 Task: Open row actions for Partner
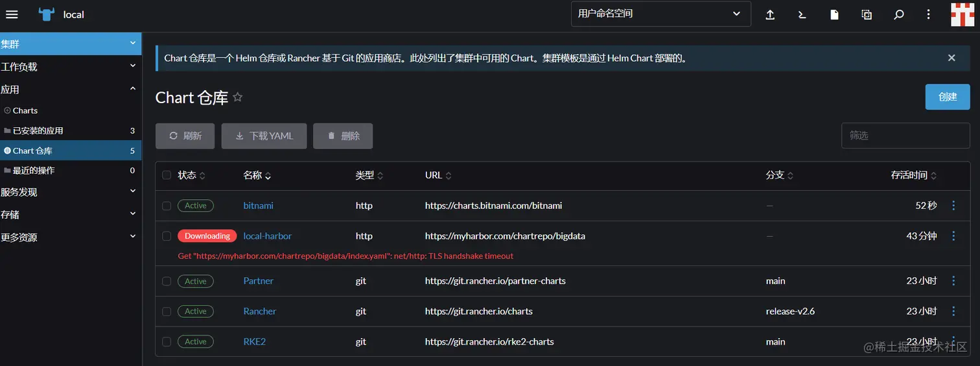(x=953, y=281)
